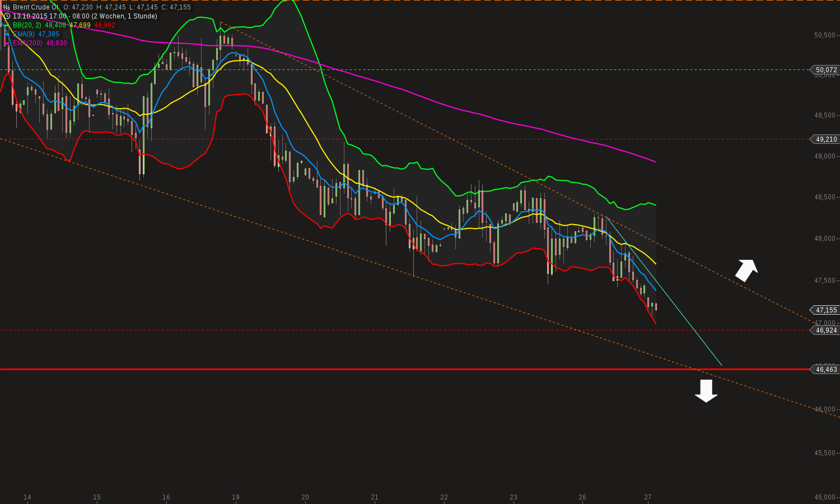Click date label 15 on the time axis
The width and height of the screenshot is (840, 504).
(x=97, y=497)
